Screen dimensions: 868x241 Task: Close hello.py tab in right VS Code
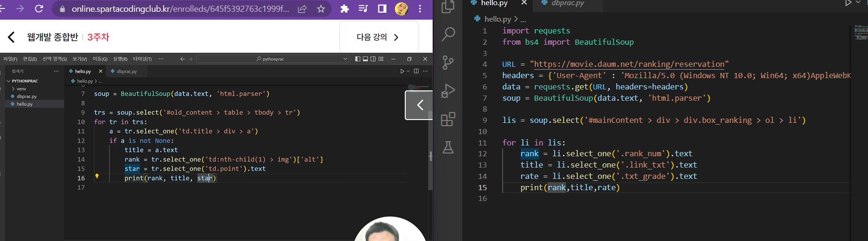(524, 3)
